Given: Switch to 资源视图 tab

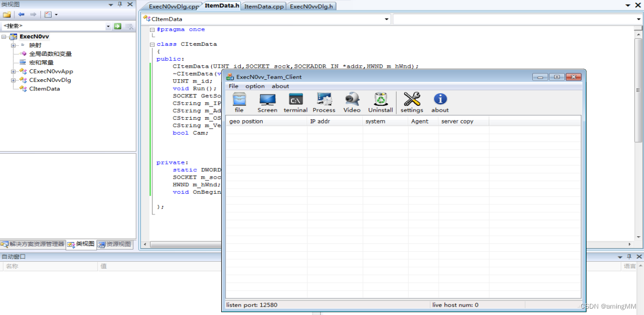Looking at the screenshot, I should point(115,244).
